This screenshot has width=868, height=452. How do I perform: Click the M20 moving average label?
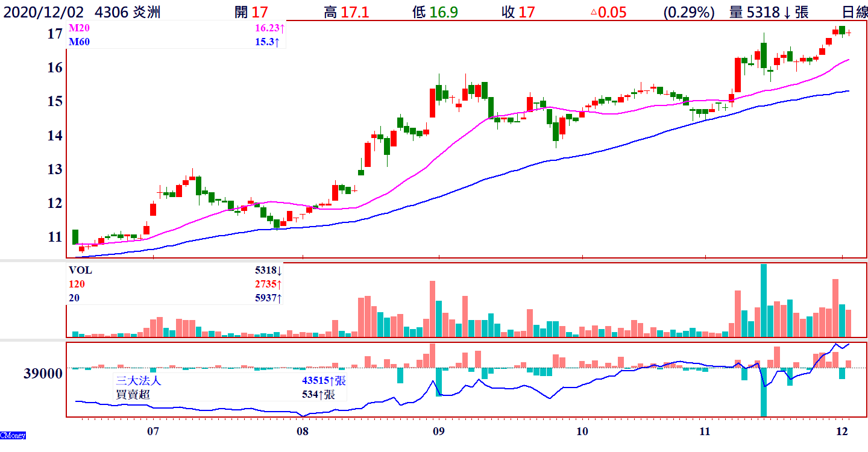pos(78,28)
